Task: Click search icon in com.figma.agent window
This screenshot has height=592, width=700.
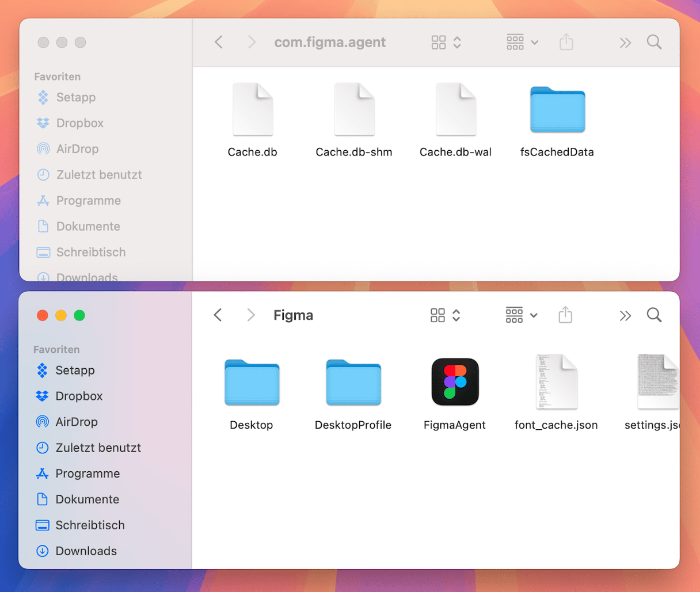Action: tap(654, 42)
